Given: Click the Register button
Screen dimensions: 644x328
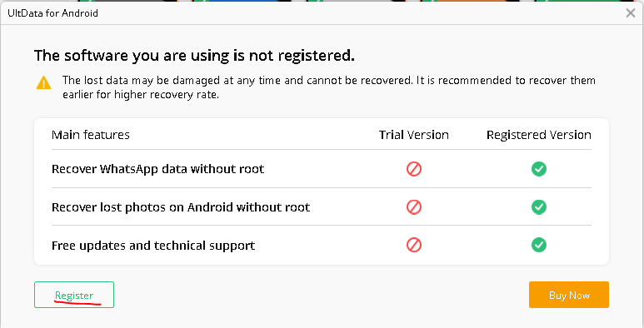Looking at the screenshot, I should tap(74, 295).
